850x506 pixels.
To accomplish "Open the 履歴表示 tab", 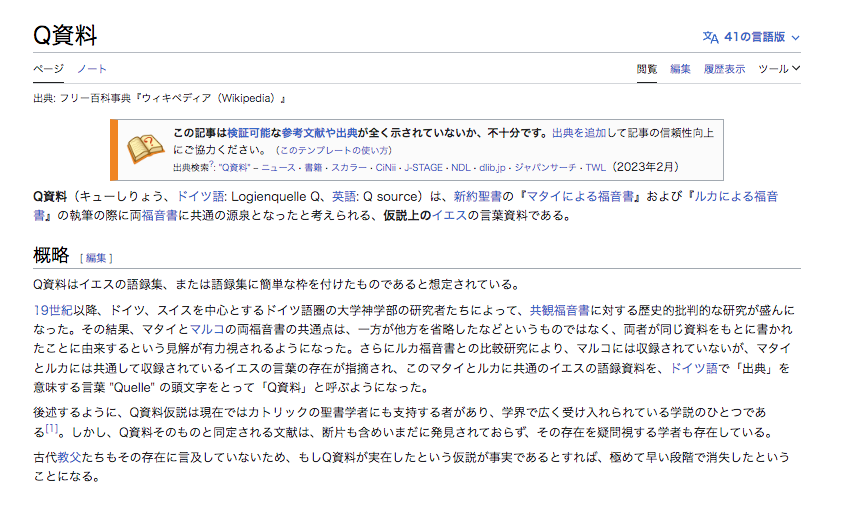I will (x=724, y=69).
